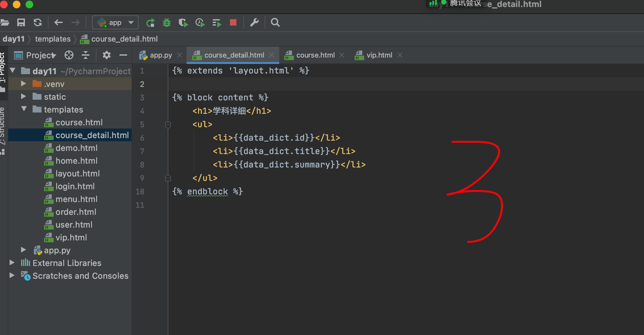Fold the ul block at line 5

pyautogui.click(x=168, y=125)
